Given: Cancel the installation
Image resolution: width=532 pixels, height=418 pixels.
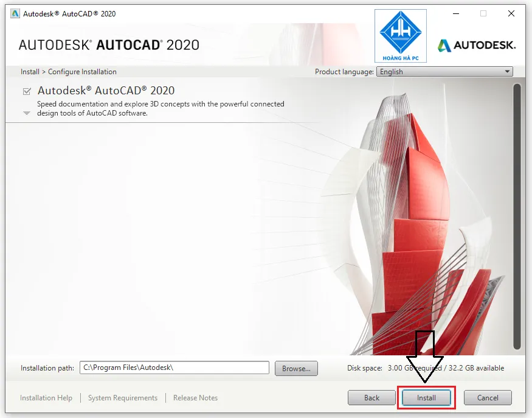Looking at the screenshot, I should pos(488,397).
